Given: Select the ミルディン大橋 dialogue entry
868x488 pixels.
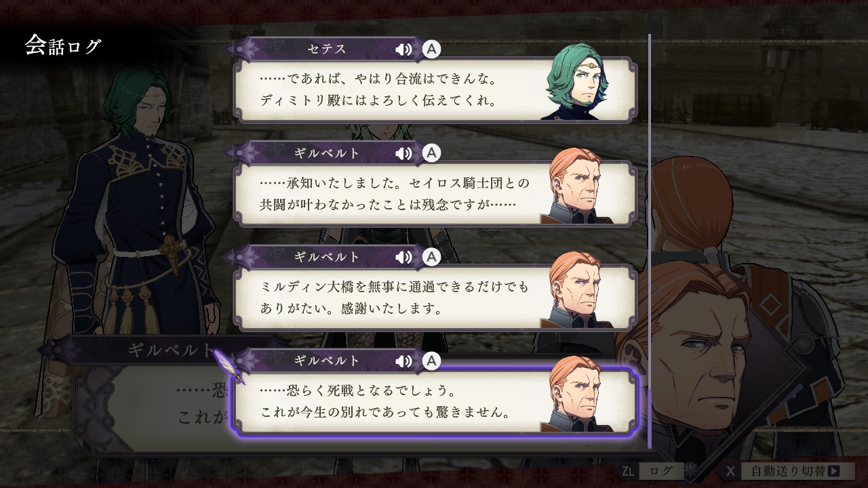Looking at the screenshot, I should tap(435, 298).
